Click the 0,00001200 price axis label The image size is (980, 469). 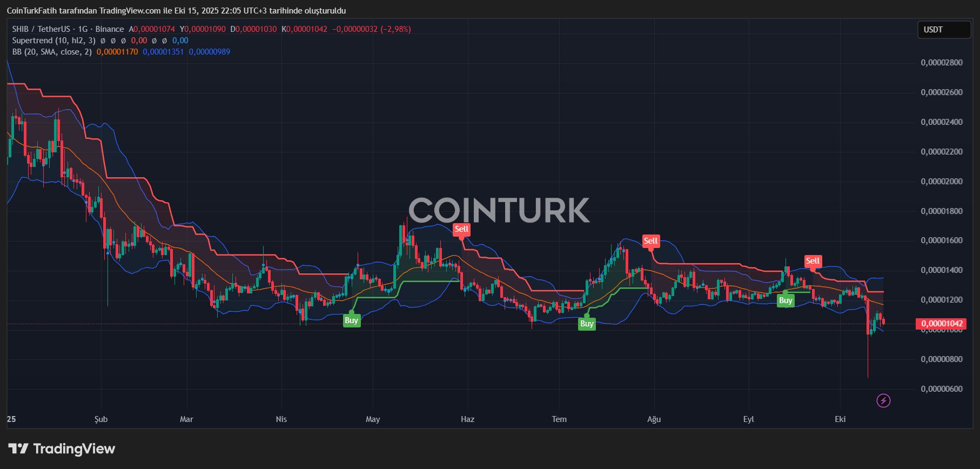[x=942, y=300]
